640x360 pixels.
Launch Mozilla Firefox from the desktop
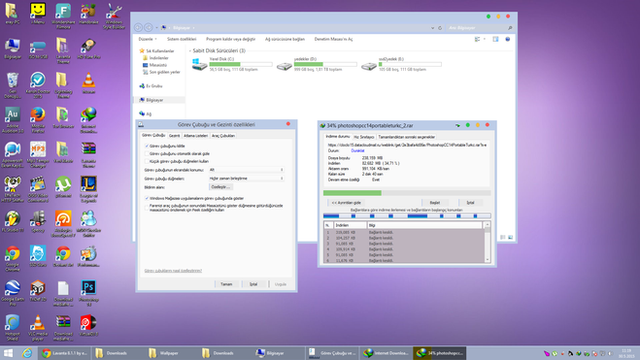[38, 120]
